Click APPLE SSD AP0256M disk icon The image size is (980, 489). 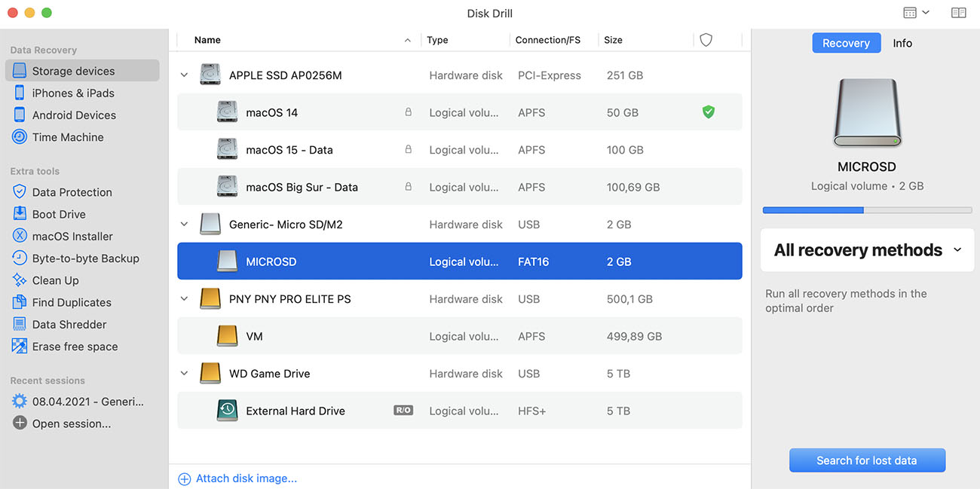210,75
